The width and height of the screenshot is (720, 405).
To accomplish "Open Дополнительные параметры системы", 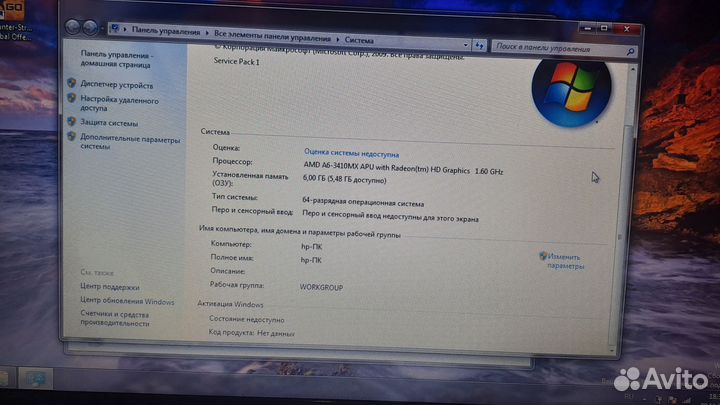I will [x=130, y=141].
